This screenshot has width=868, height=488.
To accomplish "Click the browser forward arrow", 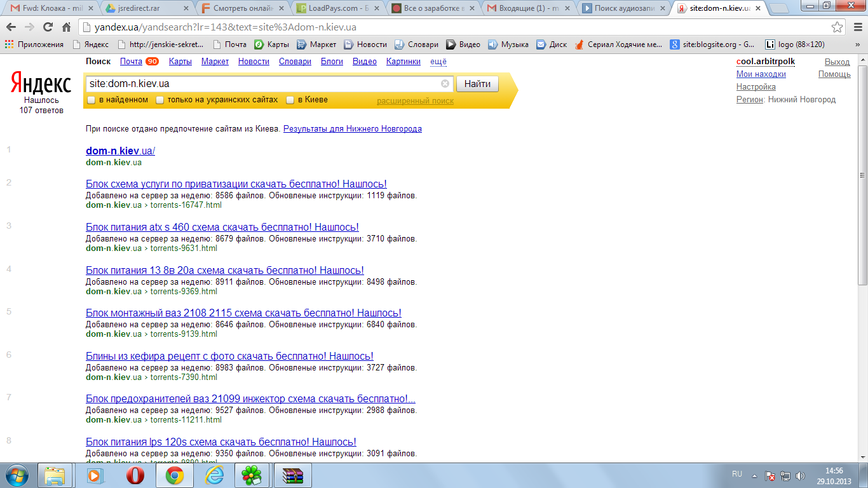I will [29, 27].
